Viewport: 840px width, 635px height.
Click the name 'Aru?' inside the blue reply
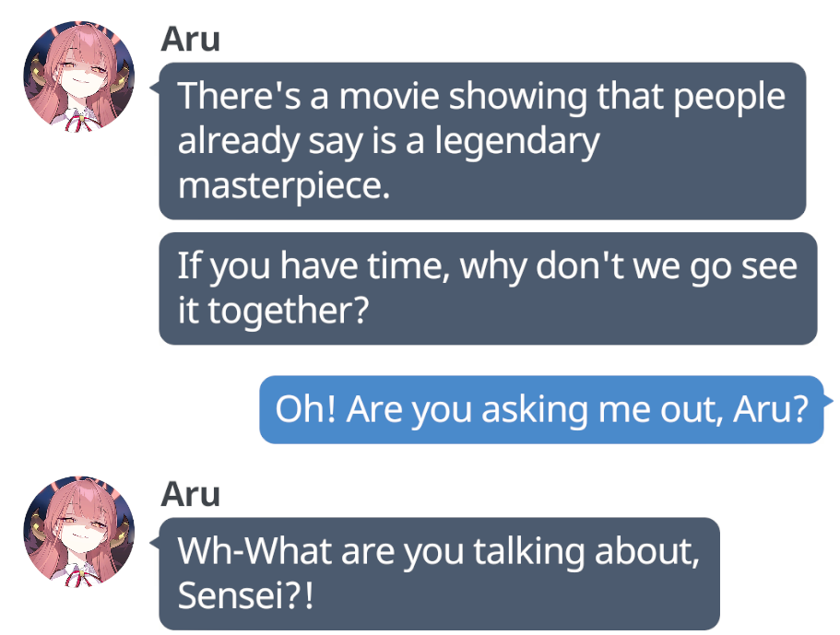coord(770,409)
